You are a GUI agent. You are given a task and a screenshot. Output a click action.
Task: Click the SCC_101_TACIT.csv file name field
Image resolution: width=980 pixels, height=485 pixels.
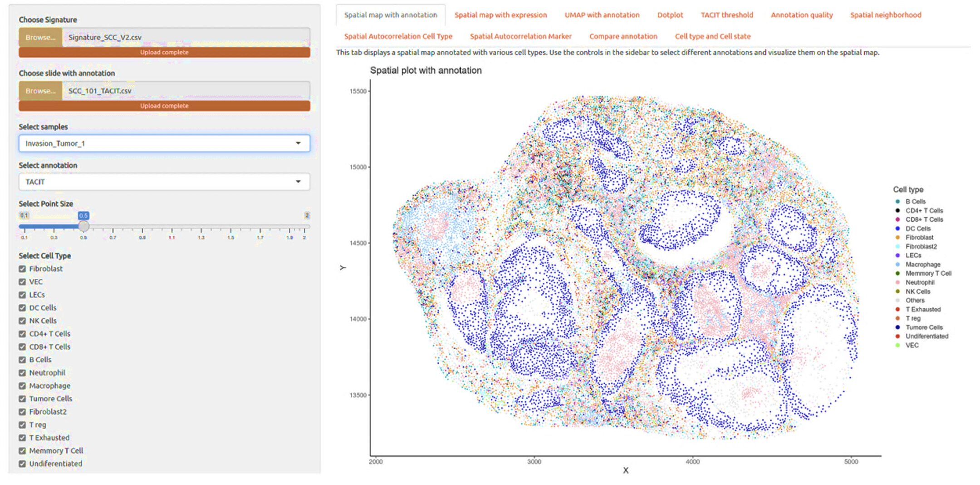(186, 91)
